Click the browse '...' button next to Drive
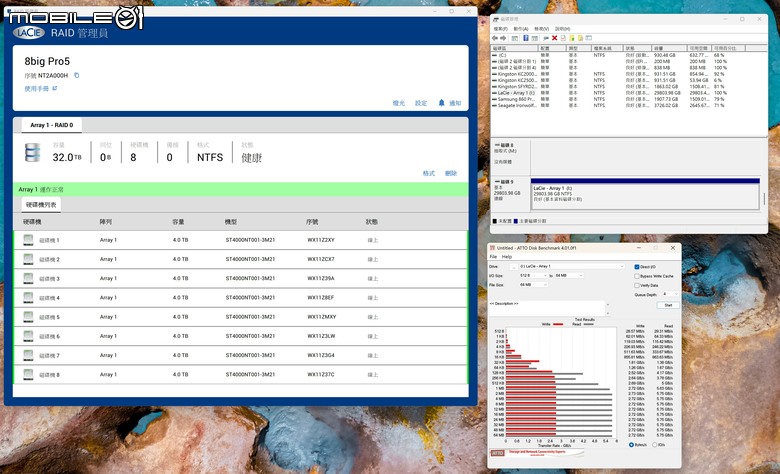The image size is (780, 474). click(513, 267)
